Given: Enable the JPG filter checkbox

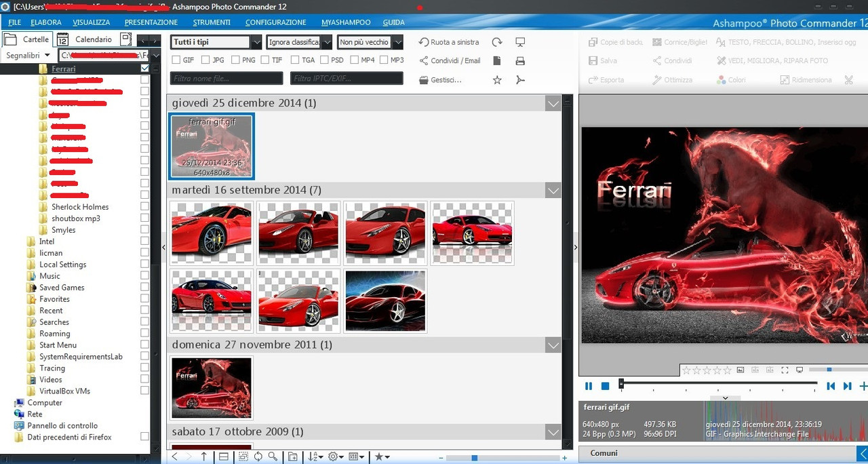Looking at the screenshot, I should coord(206,60).
